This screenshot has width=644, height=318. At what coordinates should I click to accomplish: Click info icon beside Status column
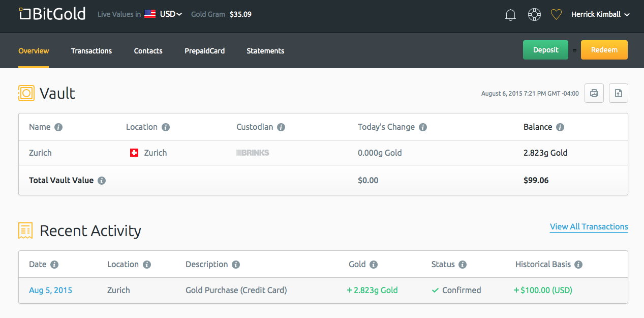463,265
